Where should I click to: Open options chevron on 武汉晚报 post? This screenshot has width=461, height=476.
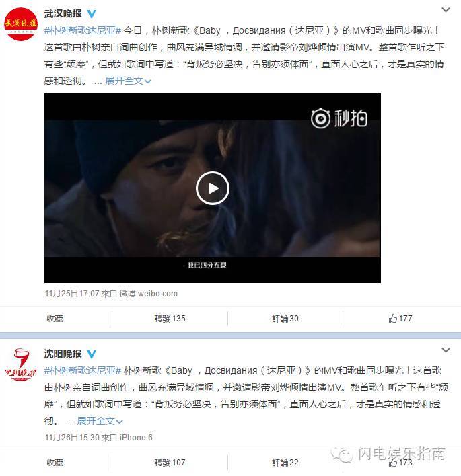[446, 9]
